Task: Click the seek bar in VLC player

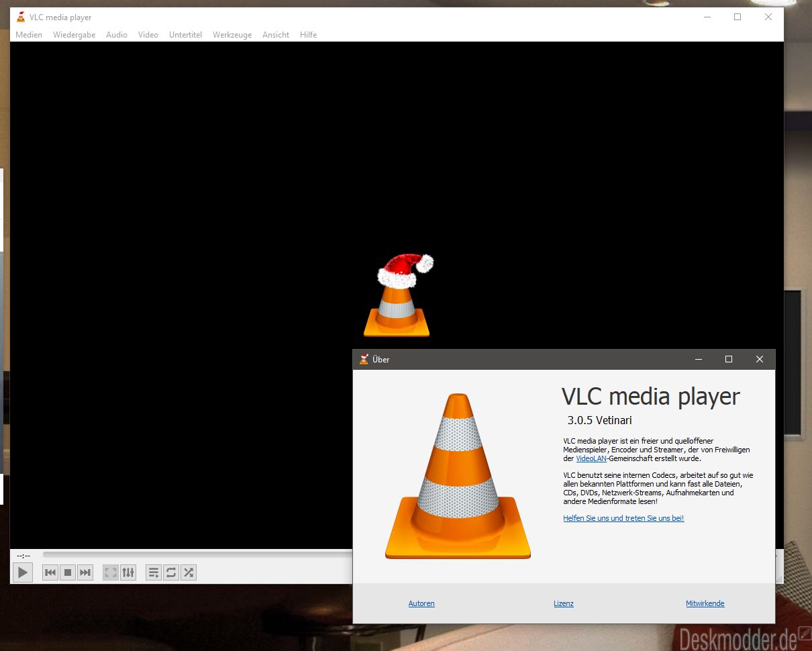Action: [197, 554]
